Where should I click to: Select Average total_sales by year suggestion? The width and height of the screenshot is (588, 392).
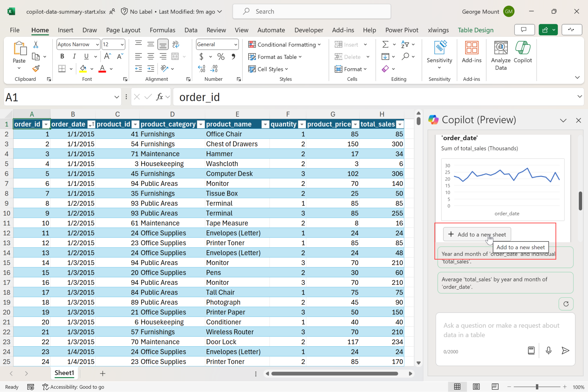click(x=505, y=283)
